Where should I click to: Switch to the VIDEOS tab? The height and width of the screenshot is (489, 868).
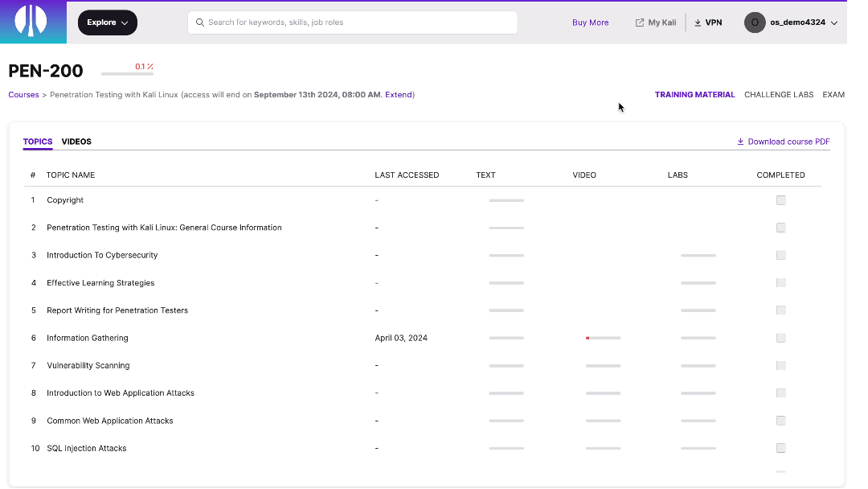tap(76, 142)
